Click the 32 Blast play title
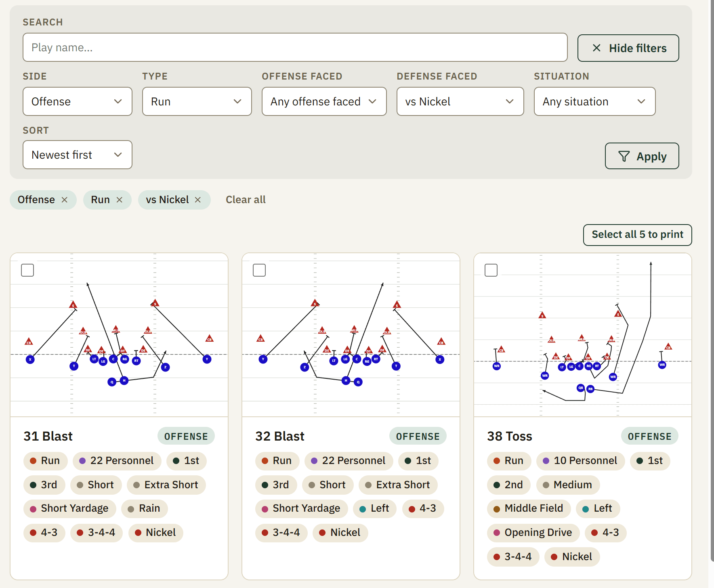 pos(280,436)
